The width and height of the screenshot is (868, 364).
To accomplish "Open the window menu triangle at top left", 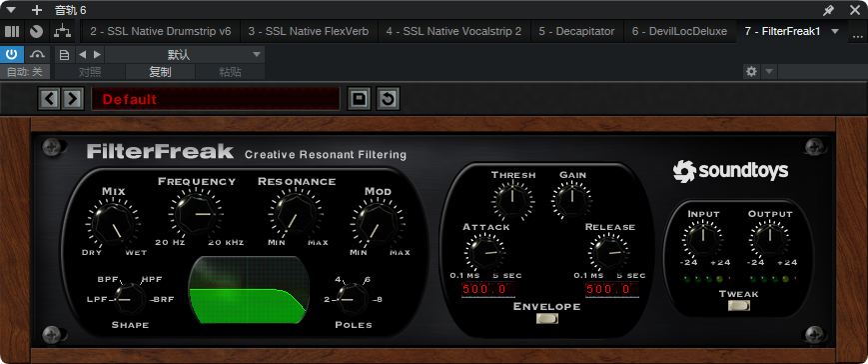I will 11,10.
